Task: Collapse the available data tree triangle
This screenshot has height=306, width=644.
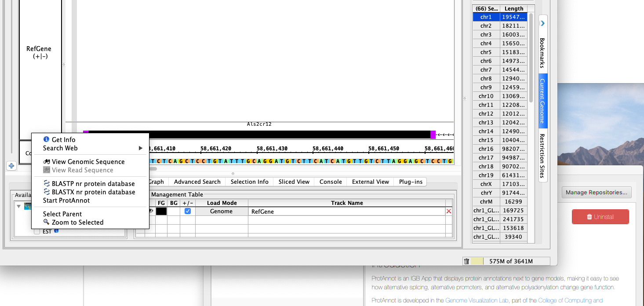Action: click(x=18, y=206)
